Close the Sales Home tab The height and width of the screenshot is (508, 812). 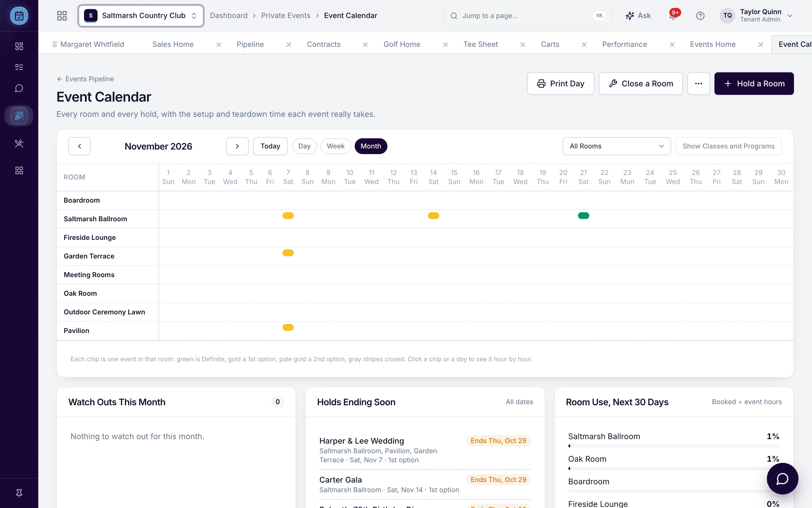click(x=219, y=45)
